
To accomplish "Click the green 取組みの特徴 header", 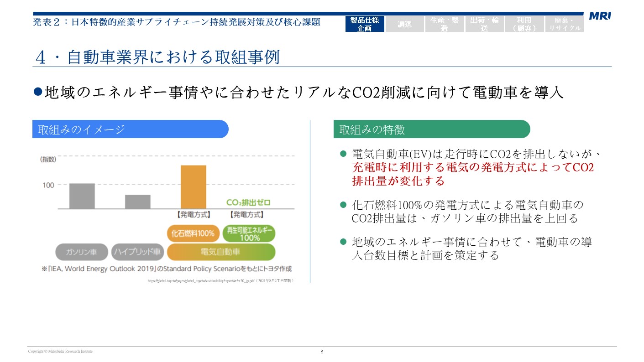I will [x=431, y=129].
